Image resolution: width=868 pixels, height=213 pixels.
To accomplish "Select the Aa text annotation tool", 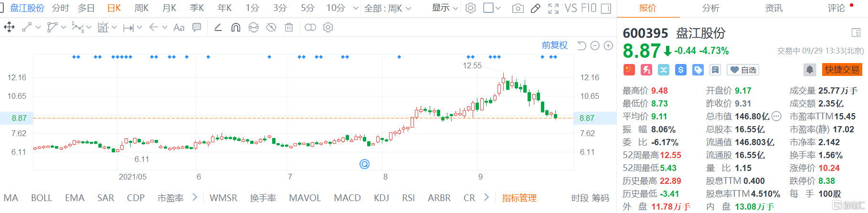I will click(x=179, y=28).
